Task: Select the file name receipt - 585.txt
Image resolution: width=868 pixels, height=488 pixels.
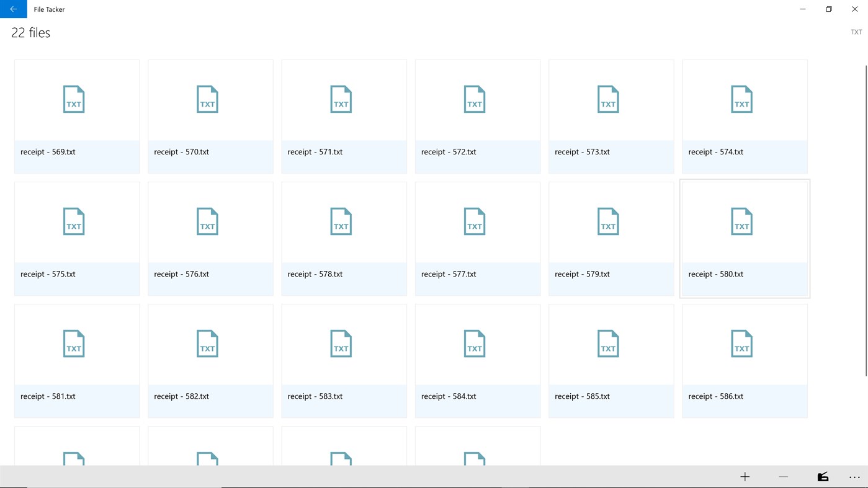Action: click(x=582, y=396)
